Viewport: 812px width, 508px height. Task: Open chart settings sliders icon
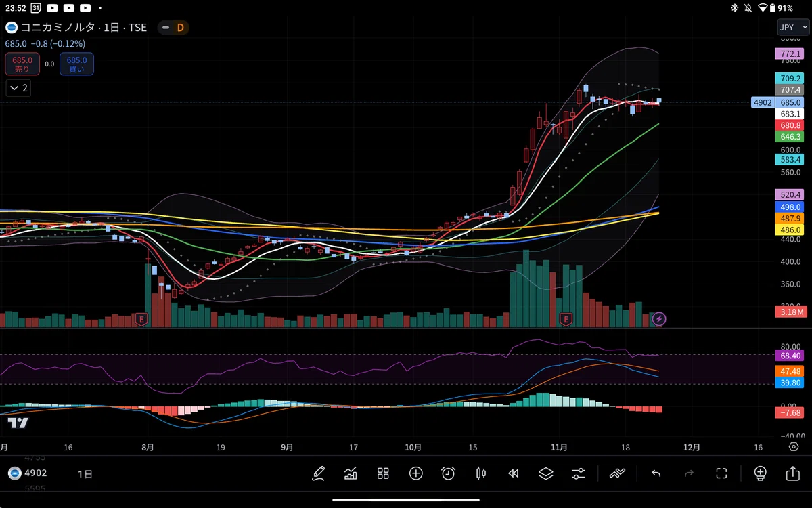579,473
